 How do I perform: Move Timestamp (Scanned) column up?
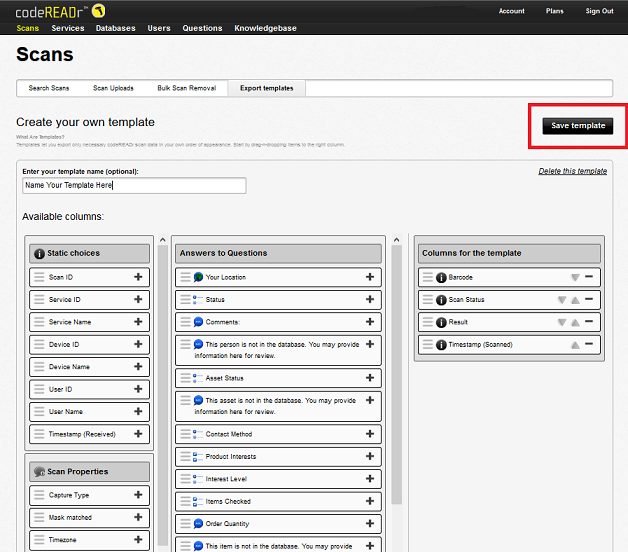(576, 345)
